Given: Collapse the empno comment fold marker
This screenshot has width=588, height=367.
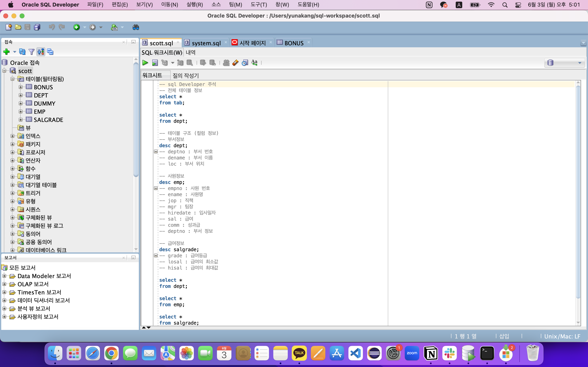Looking at the screenshot, I should 156,188.
